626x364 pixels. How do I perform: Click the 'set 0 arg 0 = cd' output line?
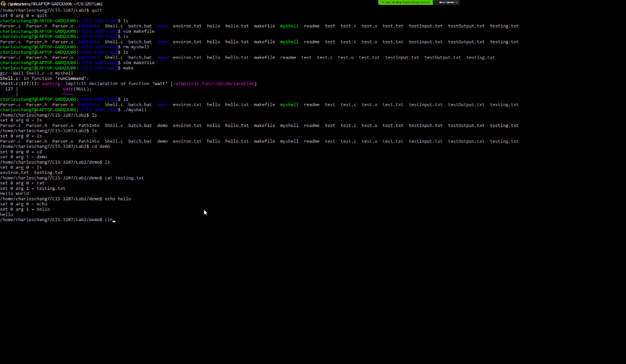point(21,152)
